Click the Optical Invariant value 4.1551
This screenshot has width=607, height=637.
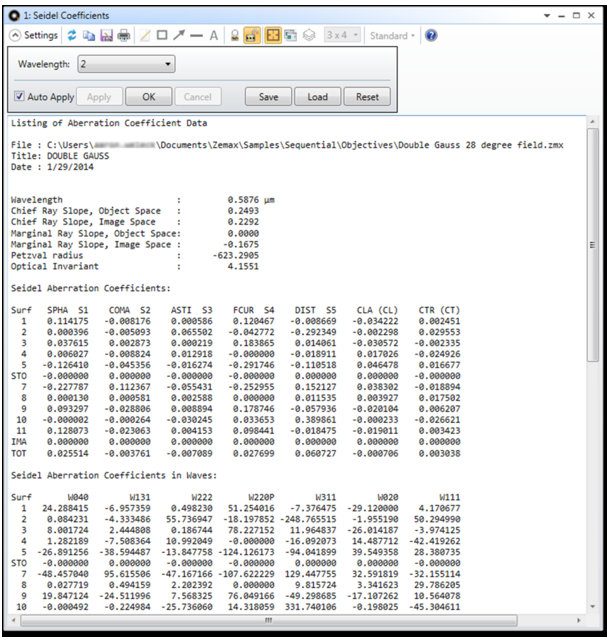click(x=243, y=266)
